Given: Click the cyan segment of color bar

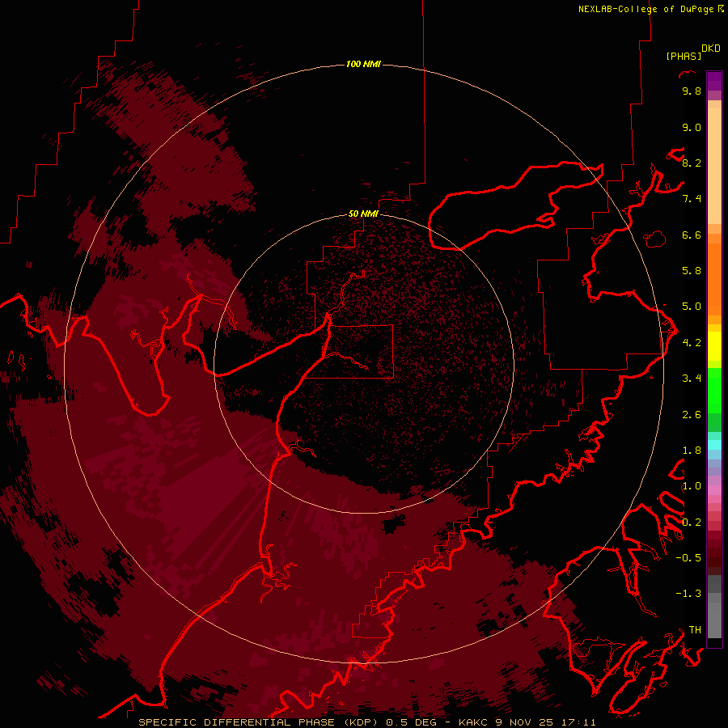Looking at the screenshot, I should (x=714, y=445).
